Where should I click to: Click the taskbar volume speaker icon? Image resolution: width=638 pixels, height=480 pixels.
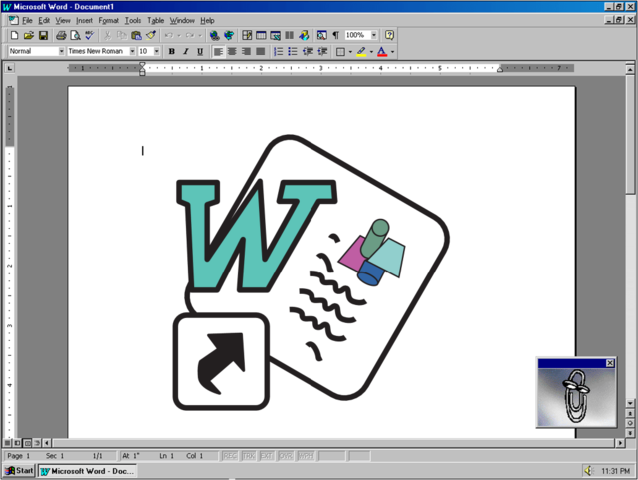tap(588, 471)
